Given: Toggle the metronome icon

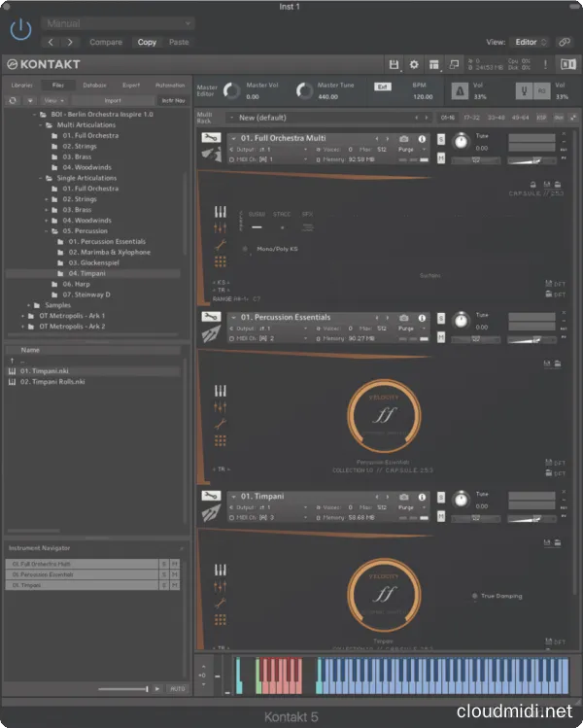Looking at the screenshot, I should [460, 91].
